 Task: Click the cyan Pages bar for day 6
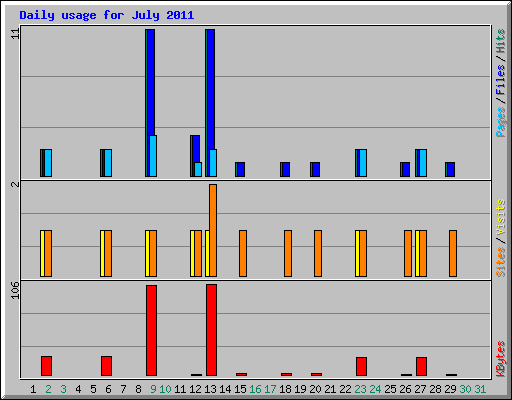108,163
